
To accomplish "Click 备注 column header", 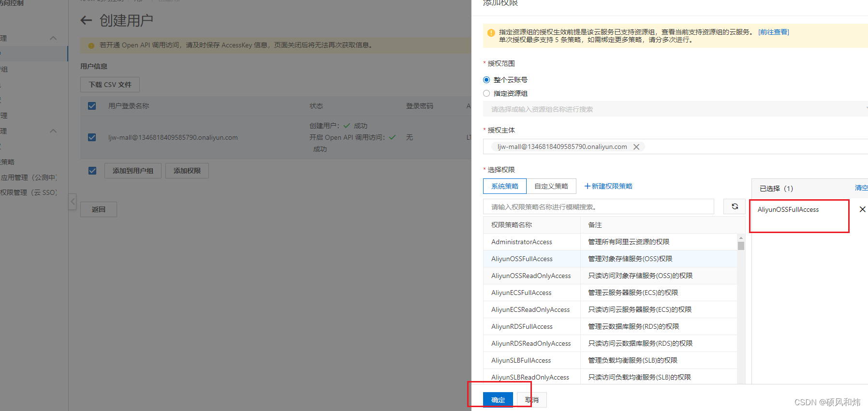I will [x=595, y=225].
